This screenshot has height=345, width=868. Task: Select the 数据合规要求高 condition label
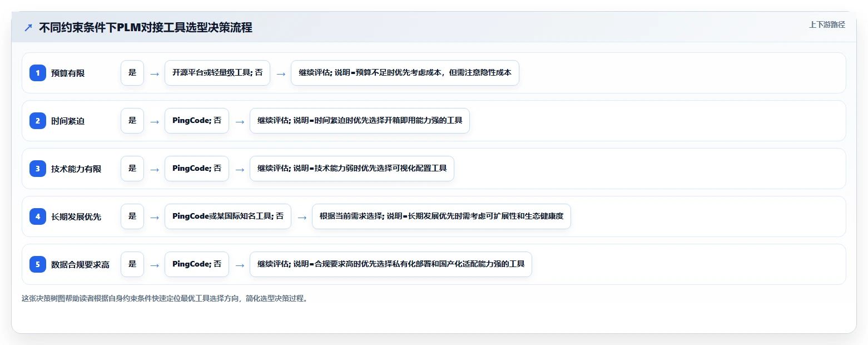80,264
